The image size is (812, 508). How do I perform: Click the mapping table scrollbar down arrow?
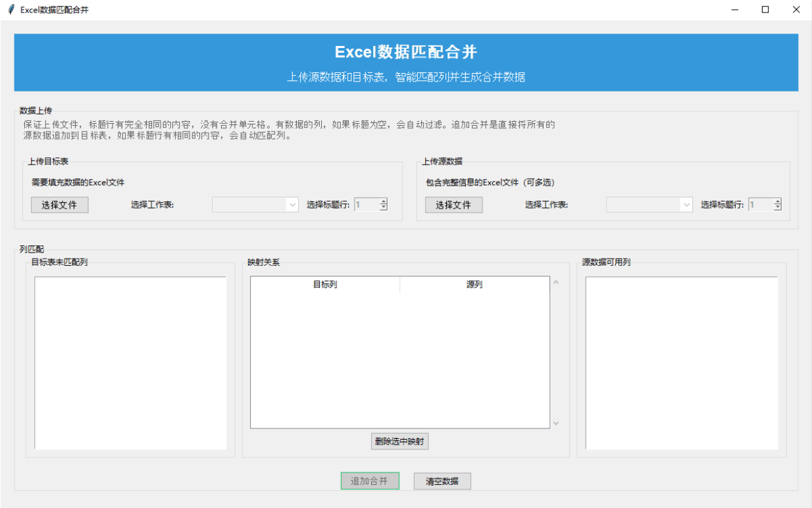[x=556, y=423]
